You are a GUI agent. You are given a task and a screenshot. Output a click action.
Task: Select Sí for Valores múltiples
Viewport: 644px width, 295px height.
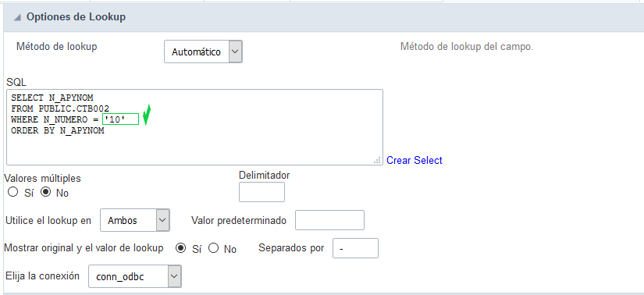tap(13, 192)
